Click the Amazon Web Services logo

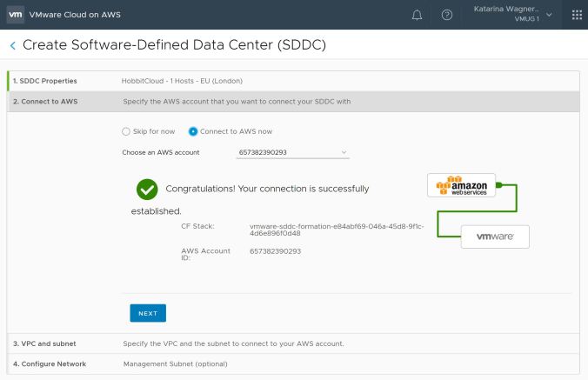461,185
